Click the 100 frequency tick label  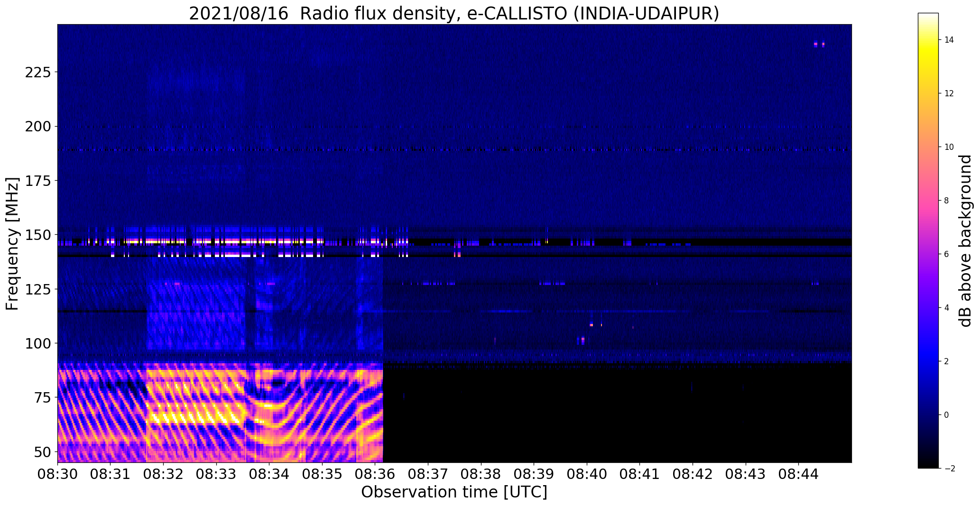pyautogui.click(x=38, y=343)
